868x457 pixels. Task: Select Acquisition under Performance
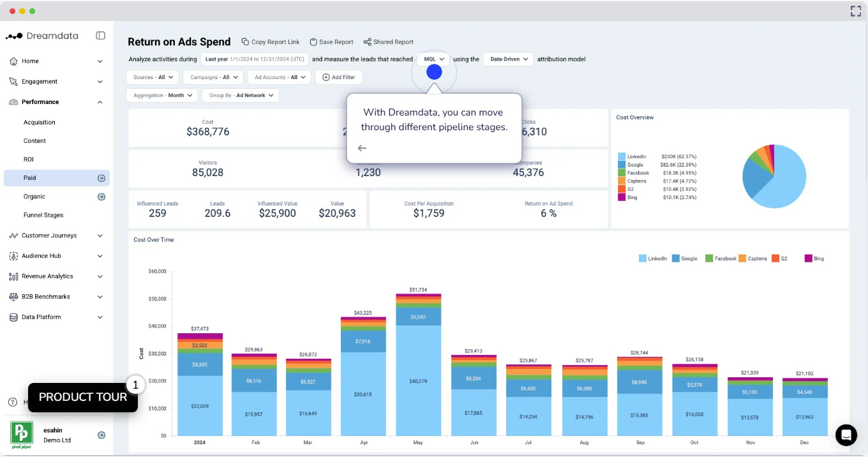click(40, 122)
